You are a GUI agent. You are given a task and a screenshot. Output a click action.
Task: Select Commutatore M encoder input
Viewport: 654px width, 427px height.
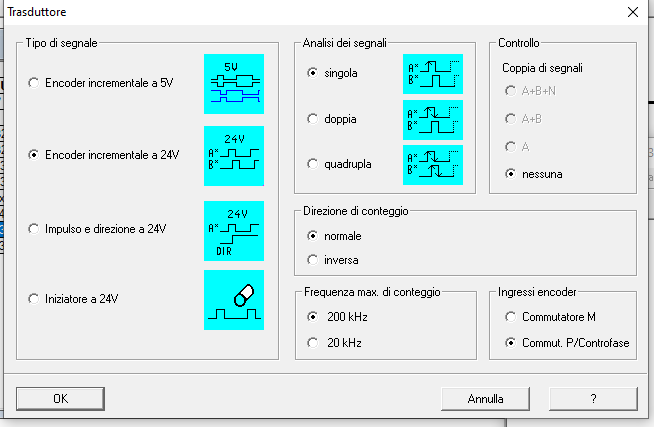(x=550, y=317)
